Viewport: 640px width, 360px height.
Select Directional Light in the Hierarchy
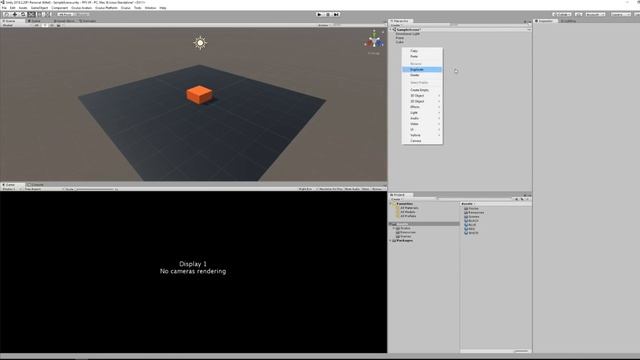pyautogui.click(x=407, y=34)
